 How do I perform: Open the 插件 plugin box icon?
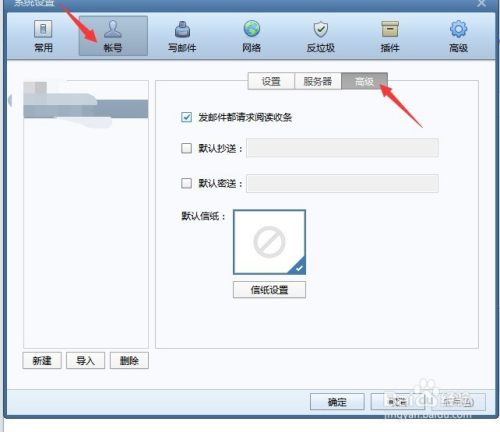click(x=390, y=29)
